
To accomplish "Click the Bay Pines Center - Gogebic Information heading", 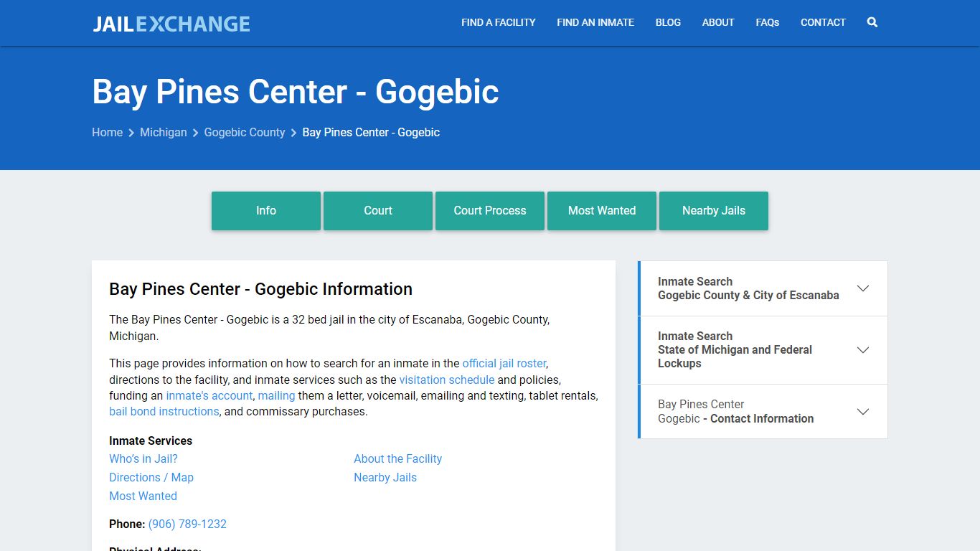I will tap(261, 289).
